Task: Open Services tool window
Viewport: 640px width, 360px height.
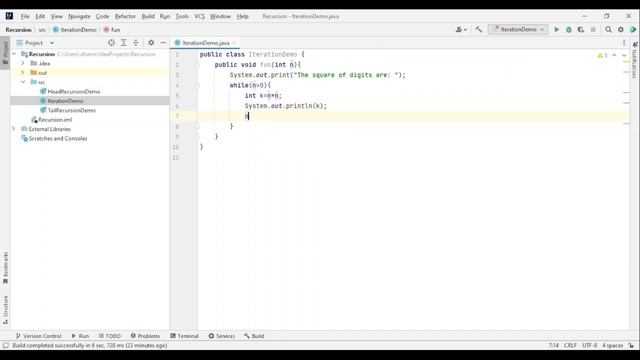Action: point(222,336)
